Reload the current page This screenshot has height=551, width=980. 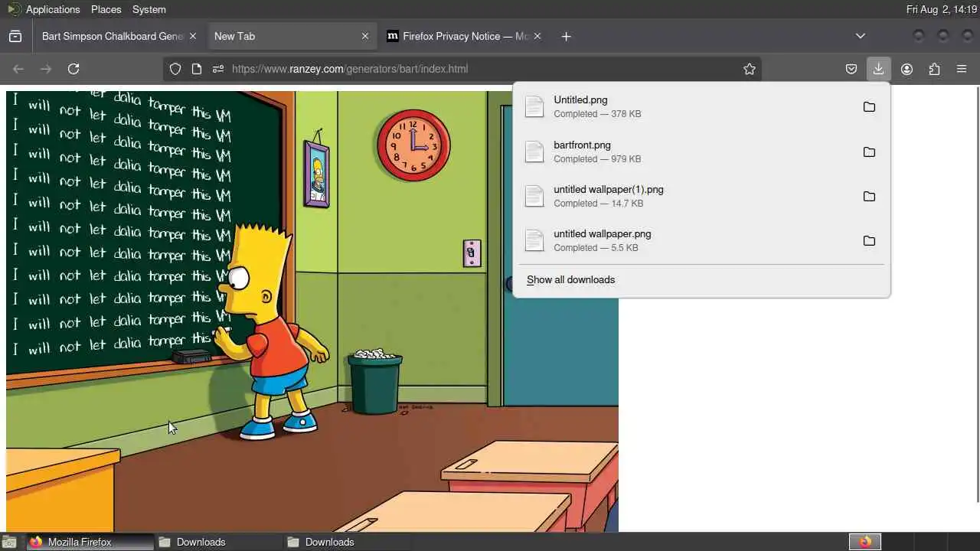73,69
